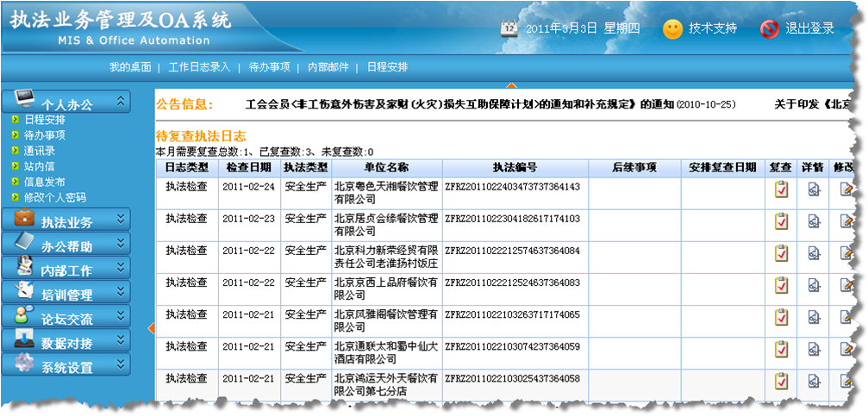Click the 技术支持 smiley face icon
The width and height of the screenshot is (868, 416).
pos(673,28)
